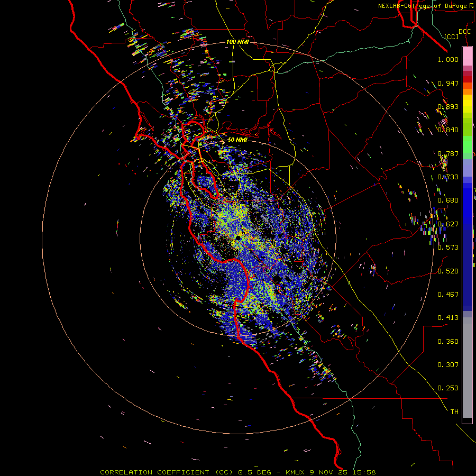Pick the pink segment atop color scale

[x=467, y=56]
